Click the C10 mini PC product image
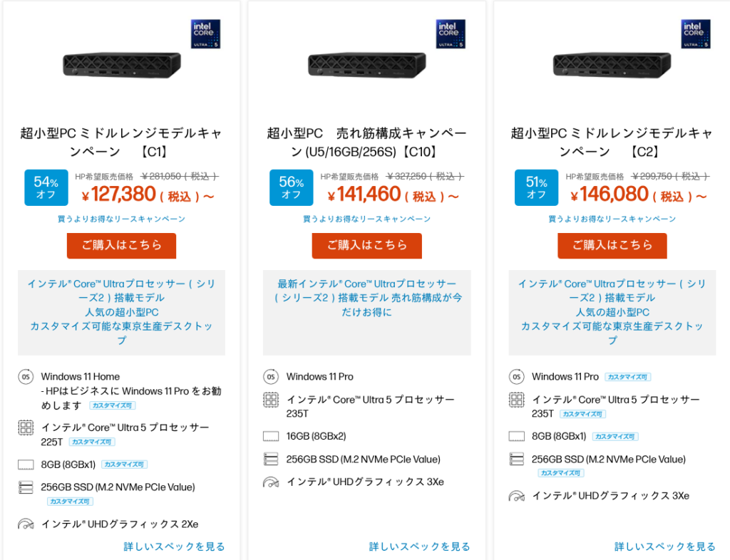 tap(366, 65)
